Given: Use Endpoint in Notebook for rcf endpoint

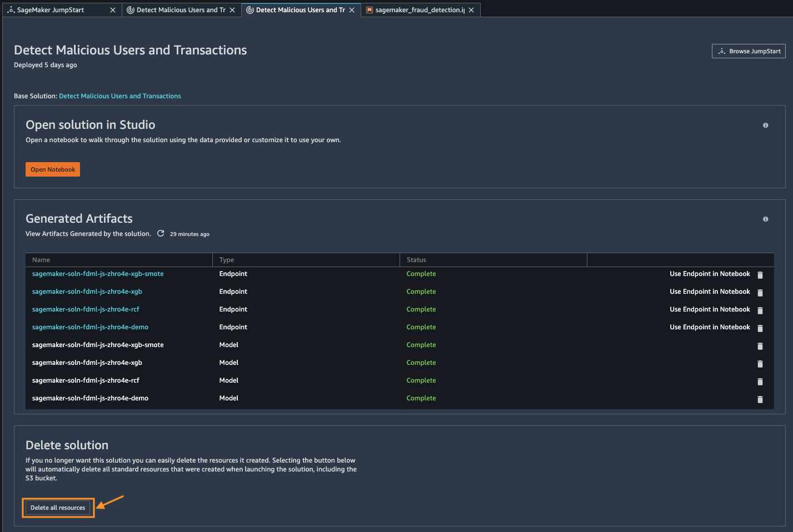Looking at the screenshot, I should point(710,309).
